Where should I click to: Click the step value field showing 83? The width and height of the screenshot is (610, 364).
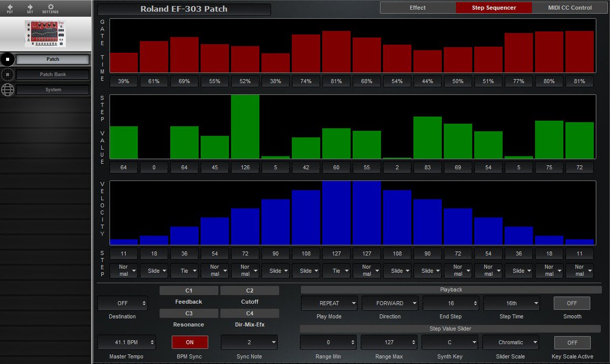point(428,167)
